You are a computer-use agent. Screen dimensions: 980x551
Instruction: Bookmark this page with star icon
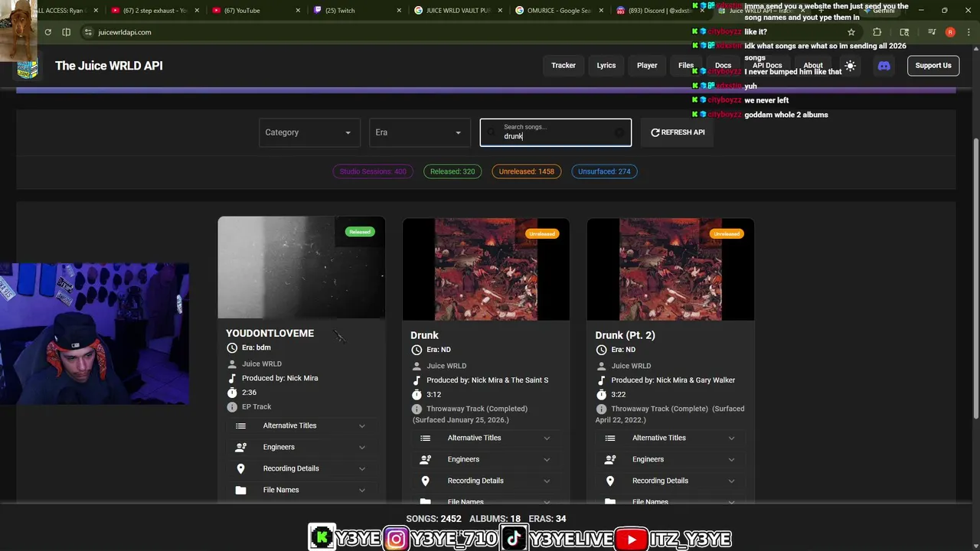[851, 32]
